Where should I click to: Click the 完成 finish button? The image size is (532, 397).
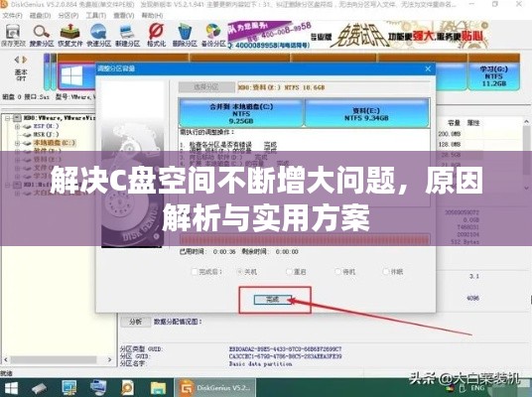point(273,300)
